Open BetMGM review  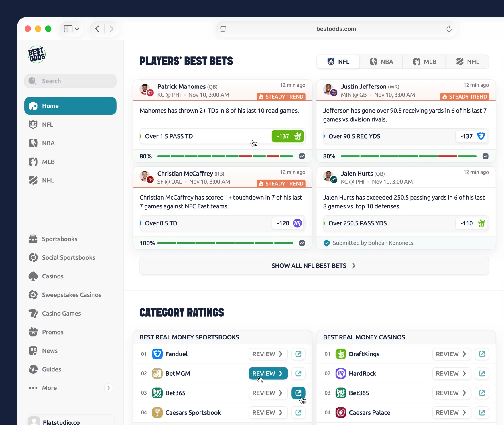point(268,373)
